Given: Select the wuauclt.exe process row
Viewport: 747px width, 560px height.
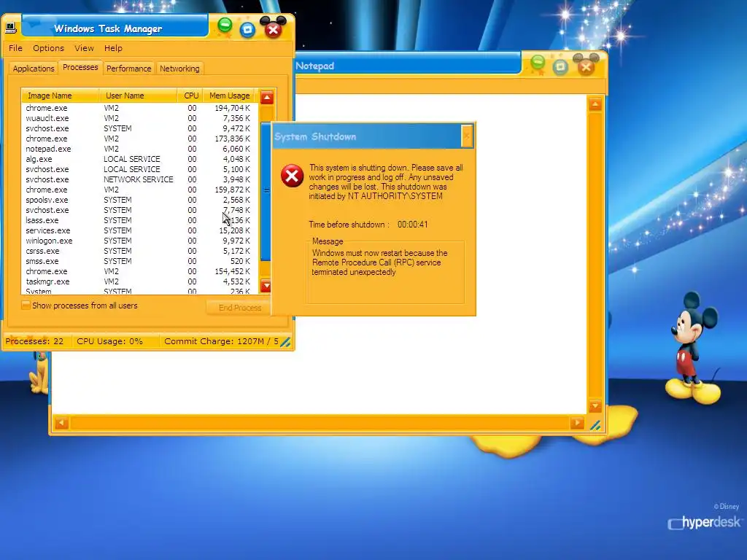Looking at the screenshot, I should tap(139, 118).
